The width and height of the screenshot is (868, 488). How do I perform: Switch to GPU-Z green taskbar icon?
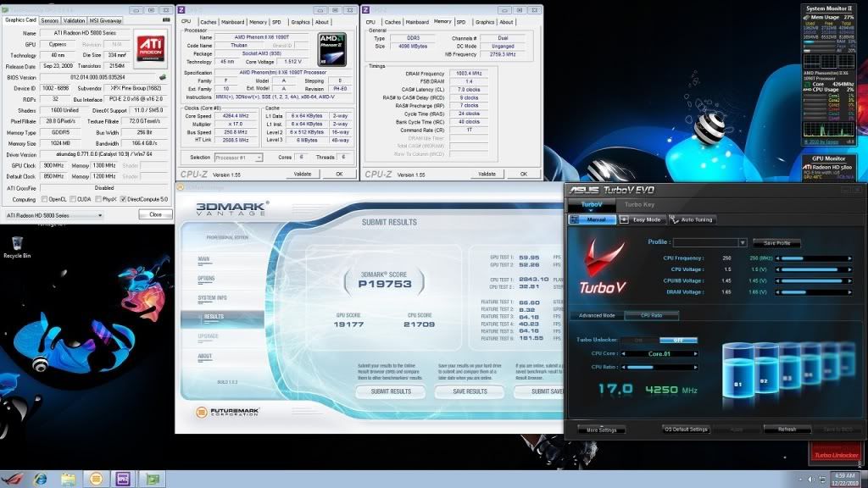tap(151, 480)
